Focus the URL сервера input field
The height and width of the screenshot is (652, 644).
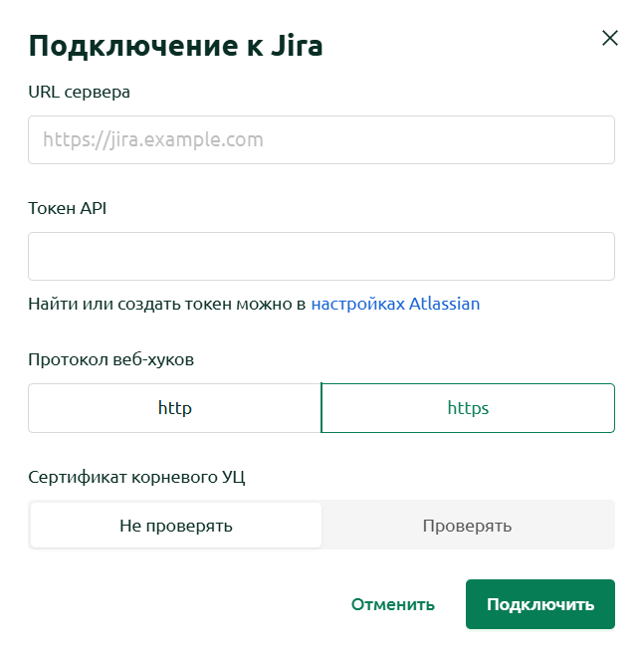pos(322,139)
